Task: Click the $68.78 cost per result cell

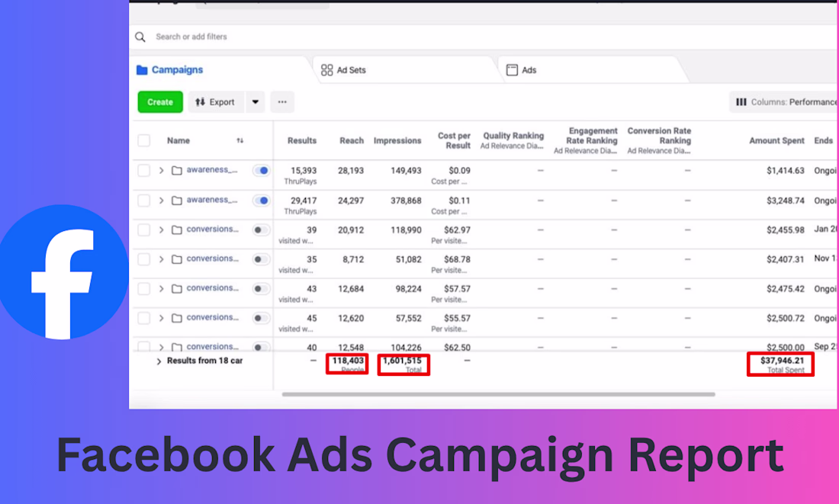Action: point(457,259)
